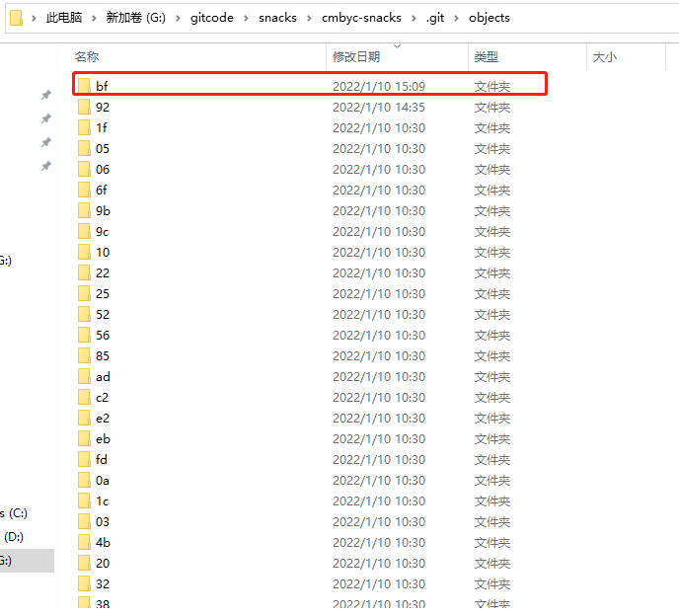Select the 05 folder icon
This screenshot has height=616, width=679.
tap(84, 148)
